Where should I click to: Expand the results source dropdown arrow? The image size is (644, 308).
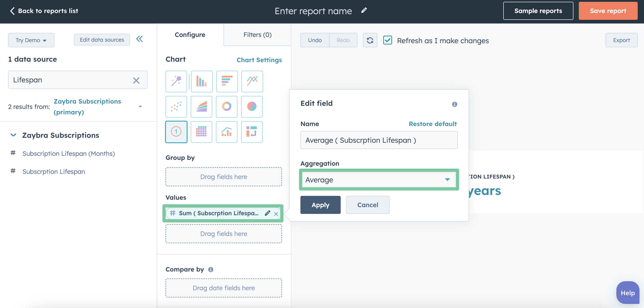[140, 107]
